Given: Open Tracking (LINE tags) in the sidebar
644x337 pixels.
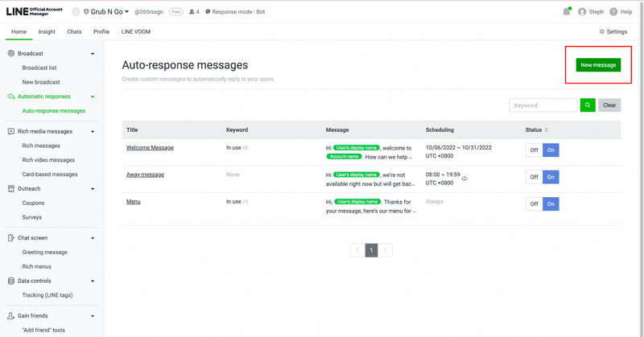Looking at the screenshot, I should coord(47,295).
